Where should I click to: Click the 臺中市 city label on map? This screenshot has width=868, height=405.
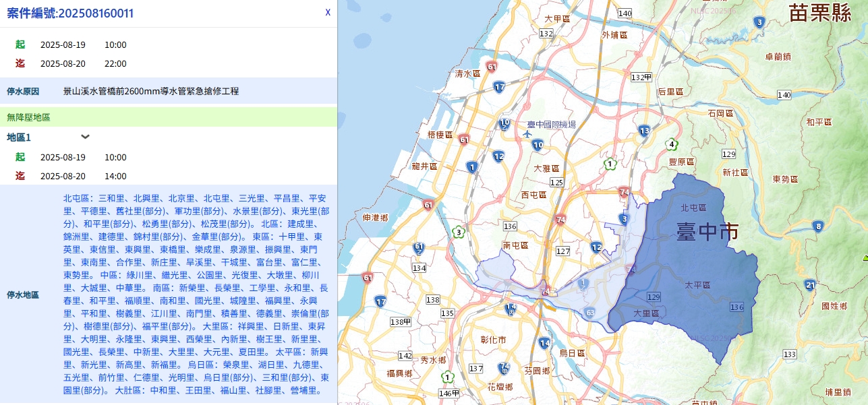point(707,232)
